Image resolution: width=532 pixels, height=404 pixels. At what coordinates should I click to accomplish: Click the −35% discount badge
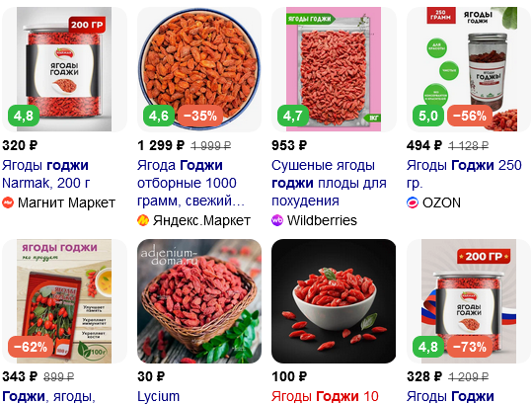pyautogui.click(x=200, y=116)
